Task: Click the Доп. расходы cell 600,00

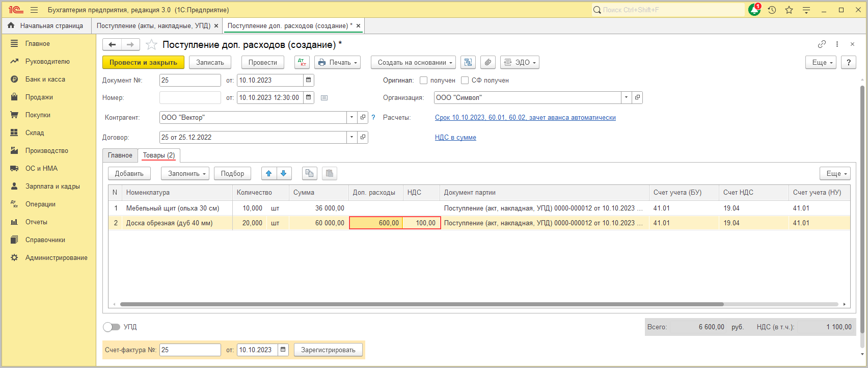Action: click(x=376, y=223)
